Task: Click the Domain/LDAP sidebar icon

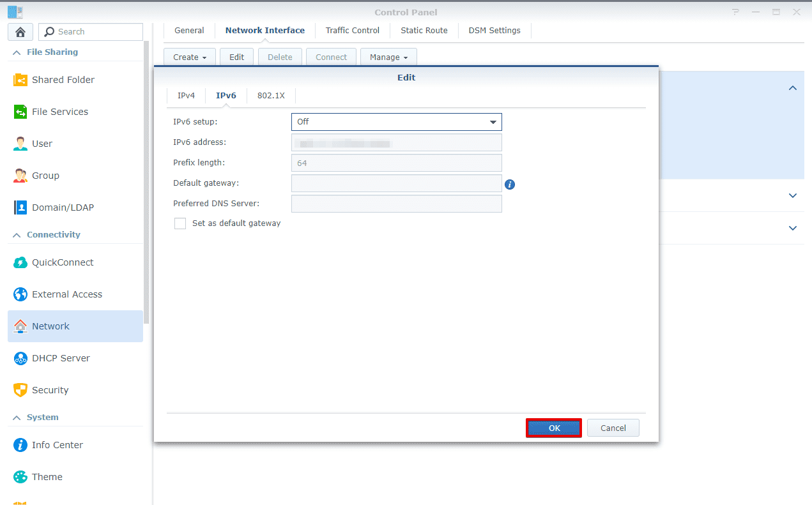Action: tap(62, 207)
